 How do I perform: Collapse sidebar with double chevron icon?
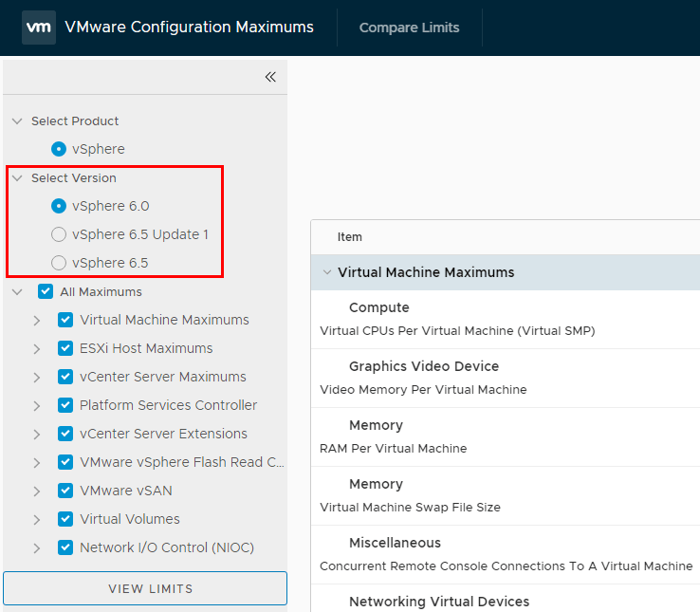[270, 77]
